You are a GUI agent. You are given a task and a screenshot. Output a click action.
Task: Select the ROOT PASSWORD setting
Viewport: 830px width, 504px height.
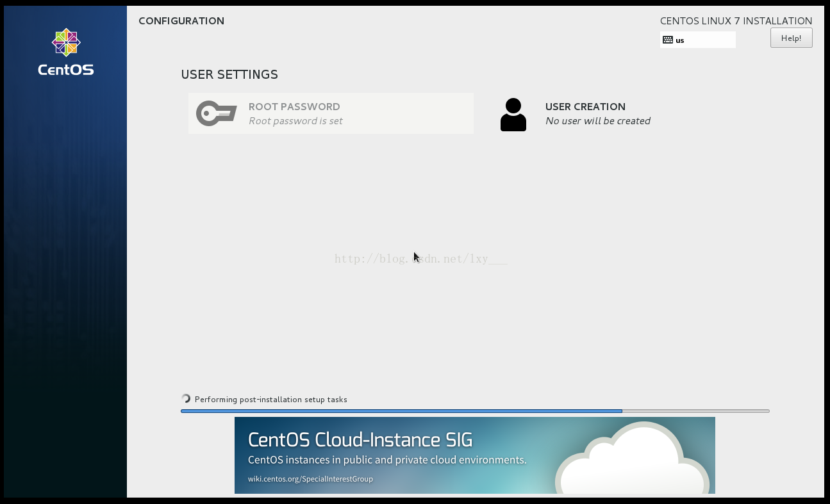(331, 113)
